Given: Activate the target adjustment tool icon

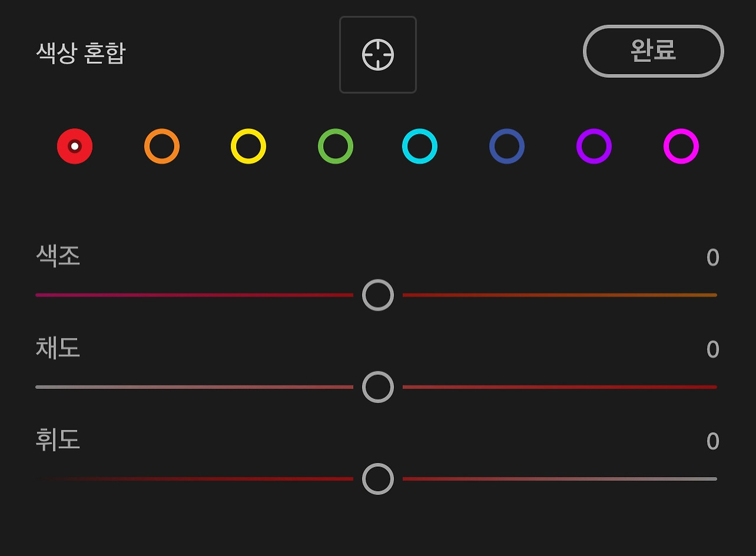Looking at the screenshot, I should pos(378,55).
